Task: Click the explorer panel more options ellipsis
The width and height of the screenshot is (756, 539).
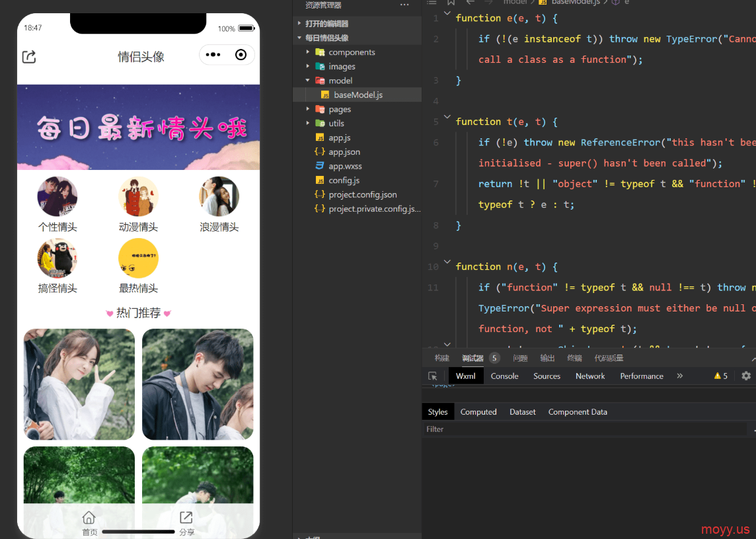Action: click(x=404, y=5)
